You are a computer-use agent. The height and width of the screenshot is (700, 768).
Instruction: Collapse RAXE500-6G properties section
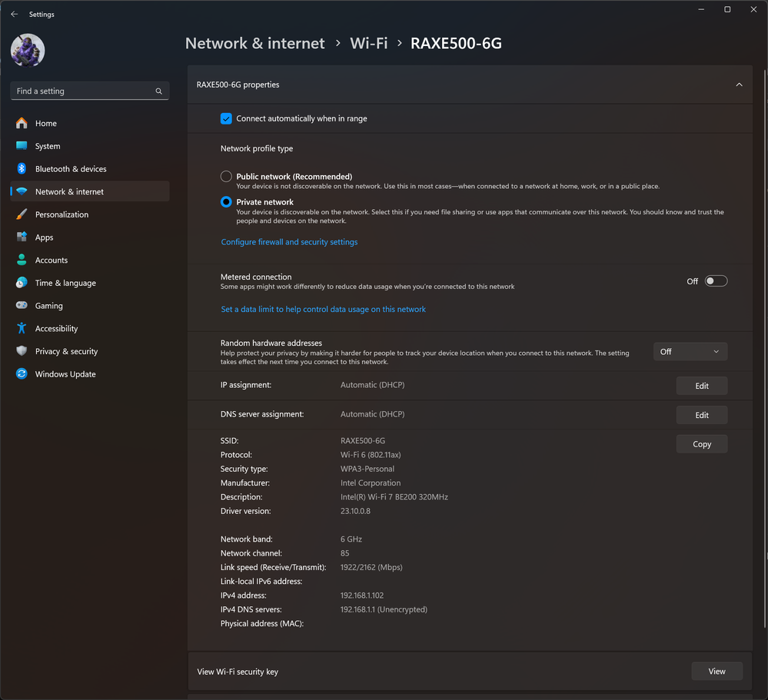pyautogui.click(x=739, y=85)
